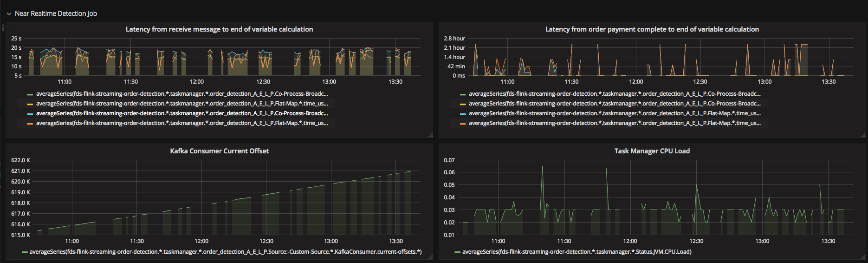The image size is (868, 263).
Task: Toggle yellow Co-Process-Broadc series in order payment legend
Action: [x=615, y=104]
